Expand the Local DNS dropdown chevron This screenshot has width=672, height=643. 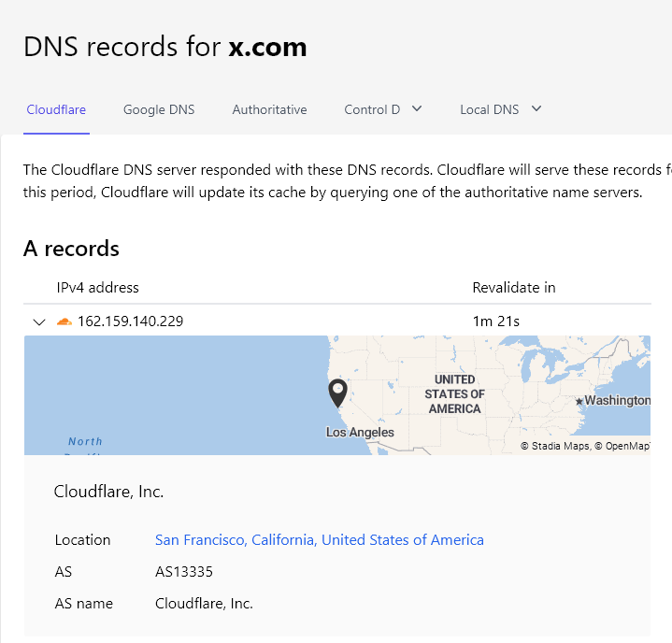pyautogui.click(x=536, y=109)
